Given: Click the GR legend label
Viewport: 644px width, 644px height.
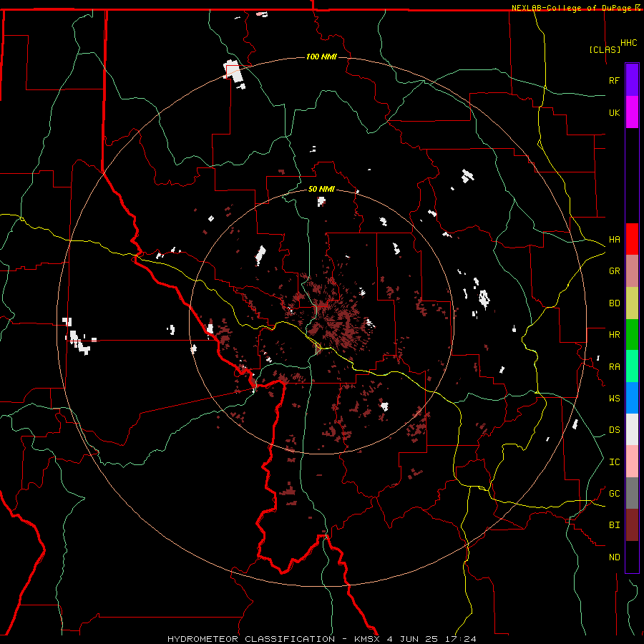Looking at the screenshot, I should click(x=614, y=271).
